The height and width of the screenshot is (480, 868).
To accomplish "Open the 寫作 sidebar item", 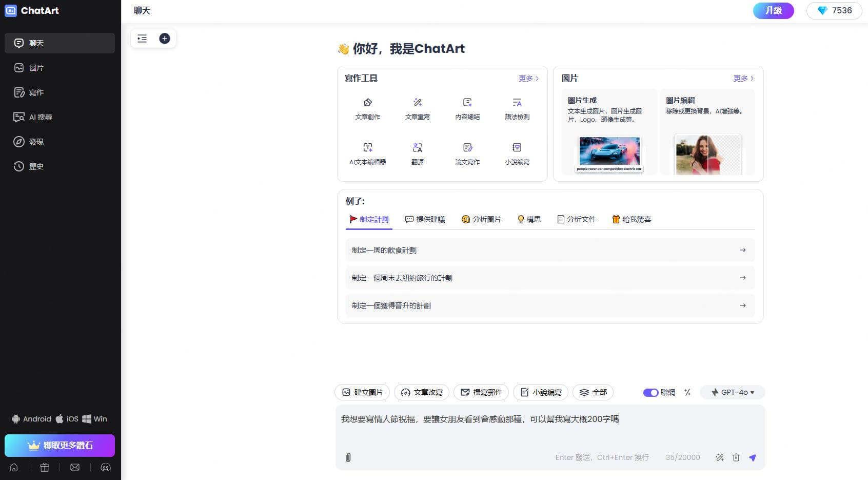I will pyautogui.click(x=60, y=92).
